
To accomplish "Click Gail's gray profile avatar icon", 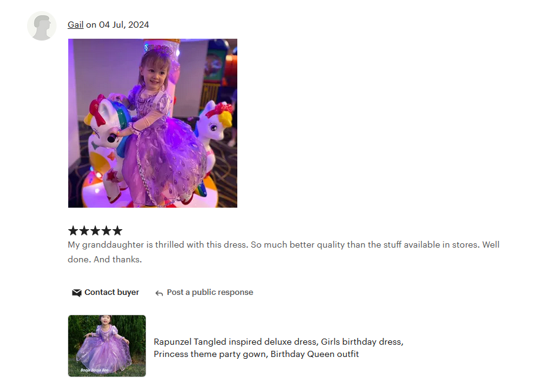I will pos(42,26).
